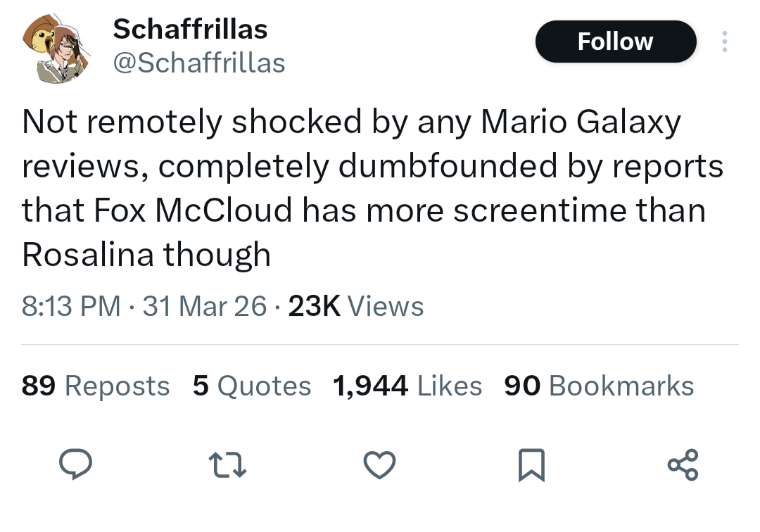
Task: Open the 5 Quotes list
Action: pyautogui.click(x=251, y=386)
